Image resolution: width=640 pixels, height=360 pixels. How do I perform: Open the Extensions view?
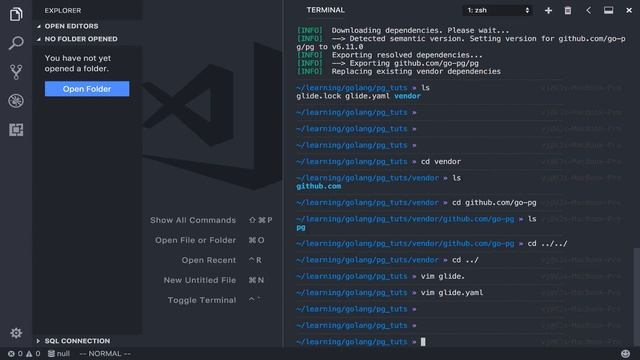[x=16, y=130]
